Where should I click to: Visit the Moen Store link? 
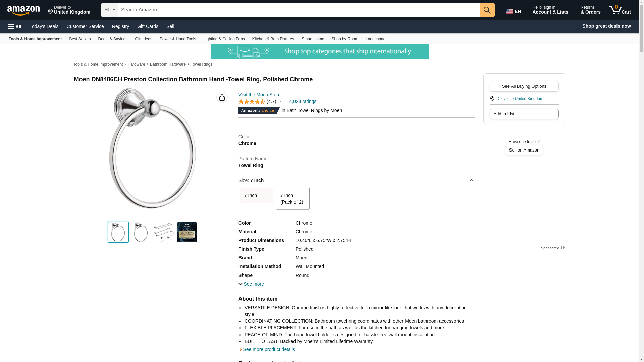[x=259, y=95]
